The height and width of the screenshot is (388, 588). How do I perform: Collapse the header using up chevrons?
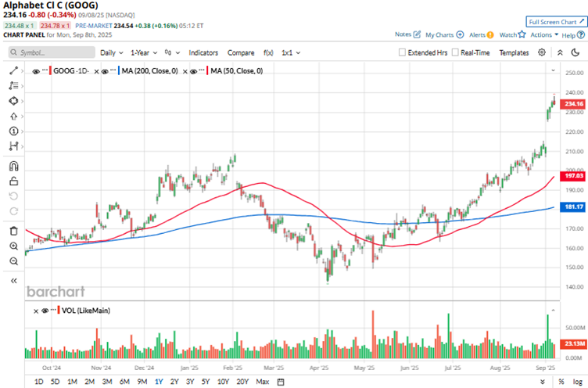click(x=560, y=52)
